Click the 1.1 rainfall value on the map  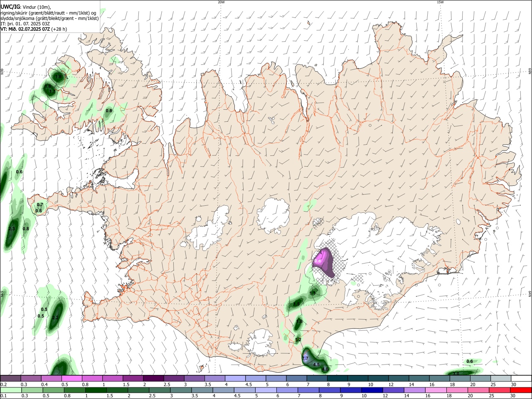pos(313,293)
